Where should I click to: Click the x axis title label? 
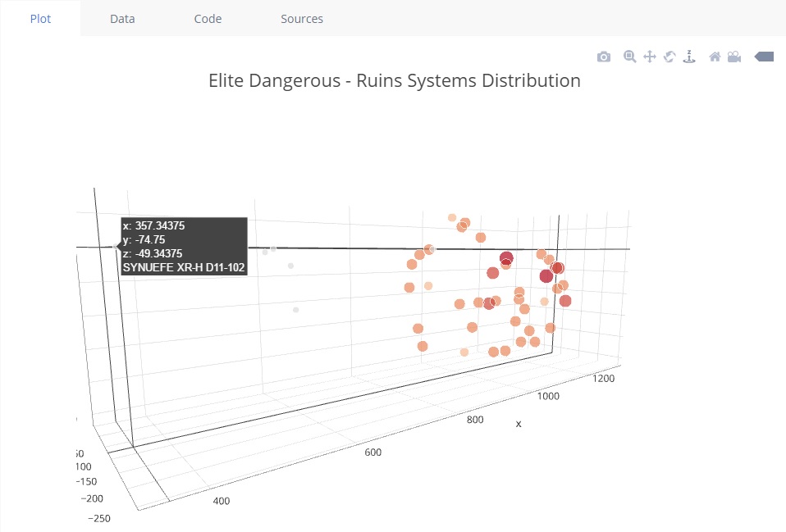519,424
